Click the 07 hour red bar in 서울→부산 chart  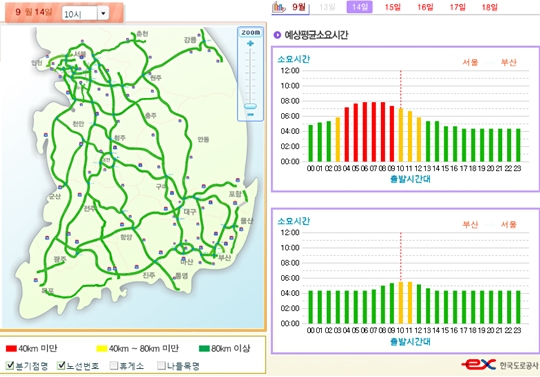pos(373,132)
